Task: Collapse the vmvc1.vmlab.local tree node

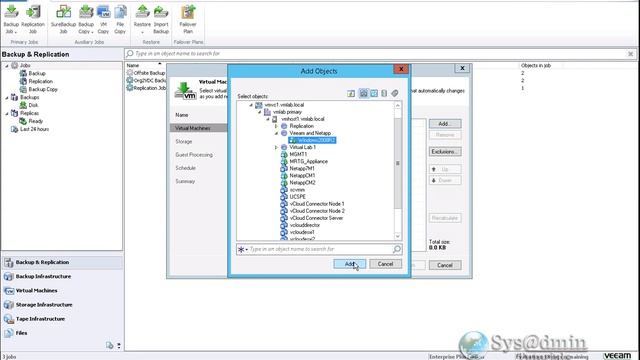Action: (251, 105)
